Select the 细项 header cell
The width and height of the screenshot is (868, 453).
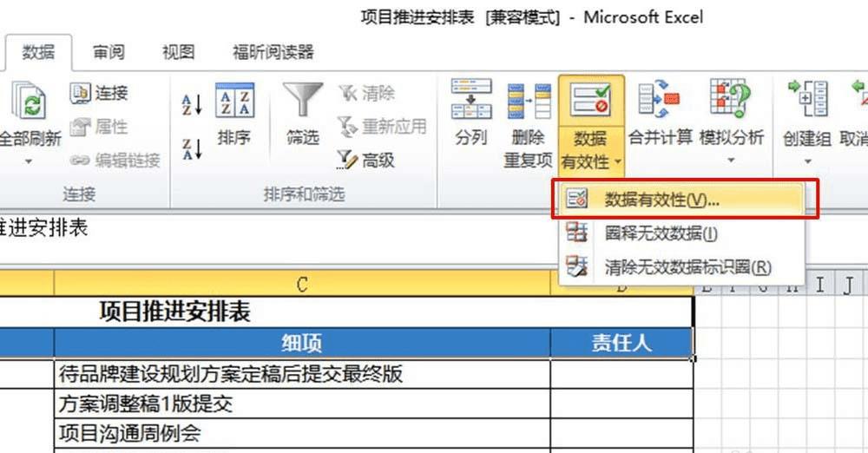(302, 344)
